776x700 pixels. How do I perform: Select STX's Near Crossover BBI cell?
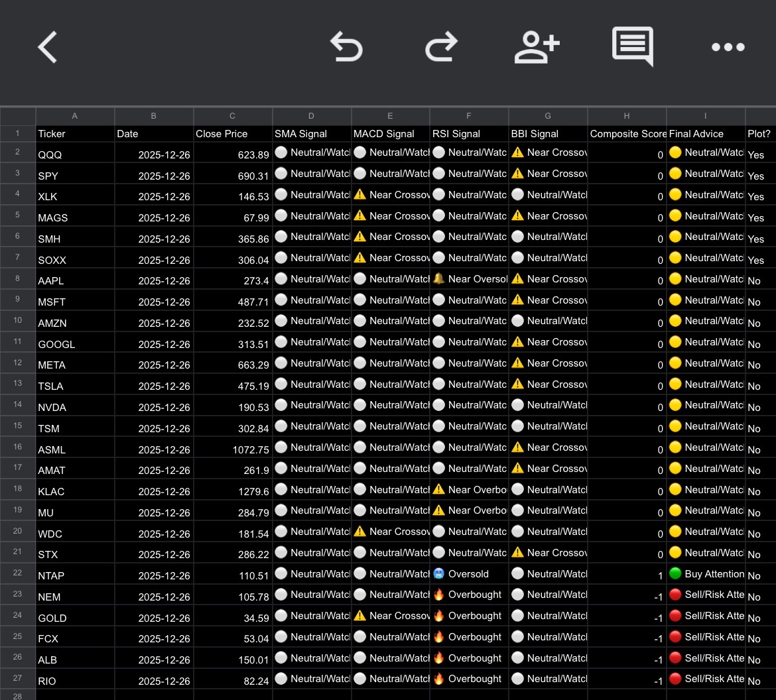coord(548,552)
